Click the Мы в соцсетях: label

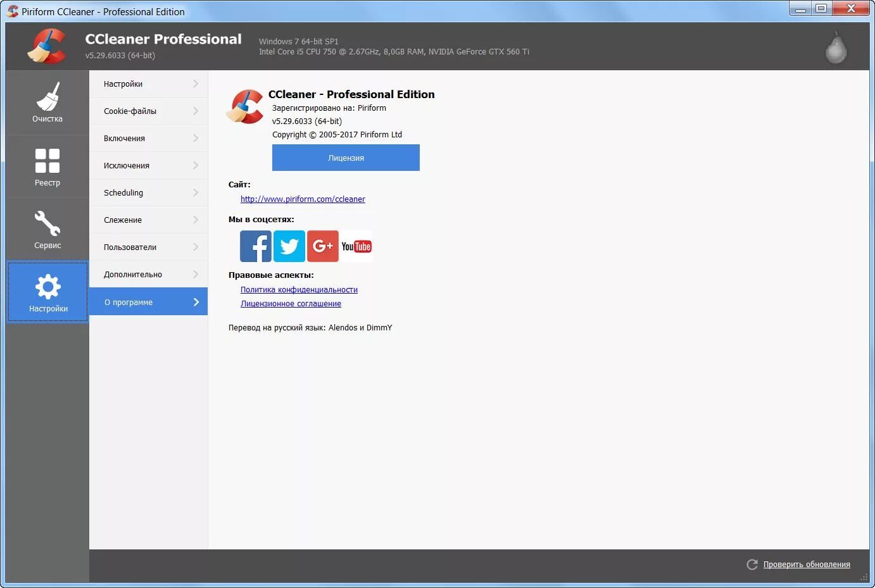click(261, 220)
